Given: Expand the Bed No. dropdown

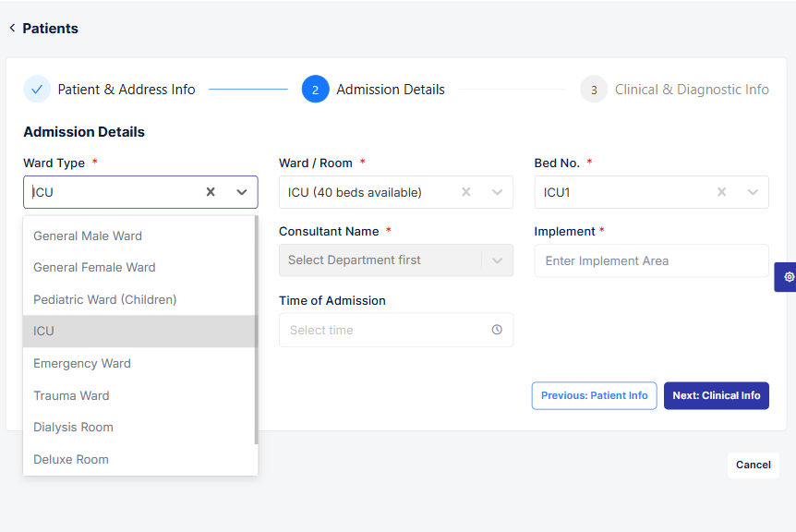Looking at the screenshot, I should click(754, 192).
